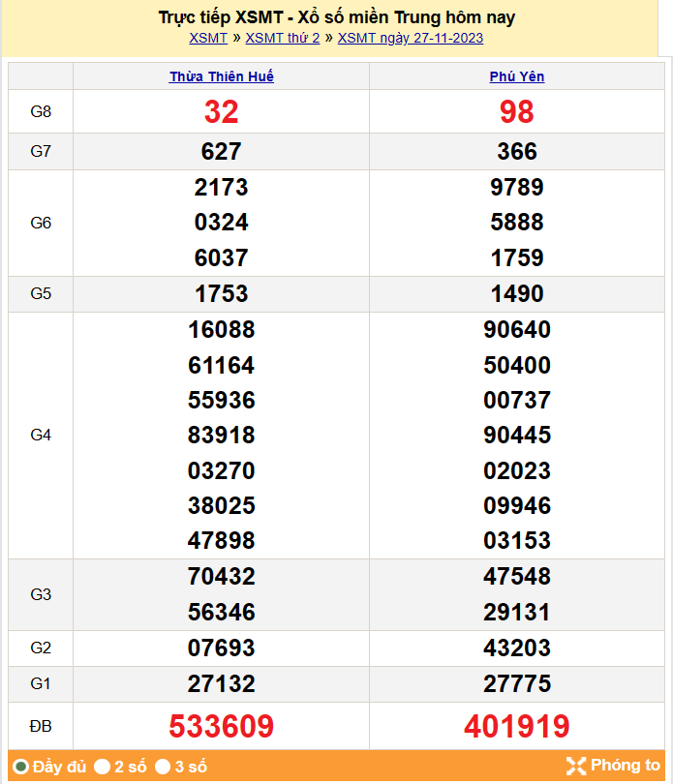The width and height of the screenshot is (673, 784).
Task: Click the red G8 result 98
Action: click(x=517, y=111)
